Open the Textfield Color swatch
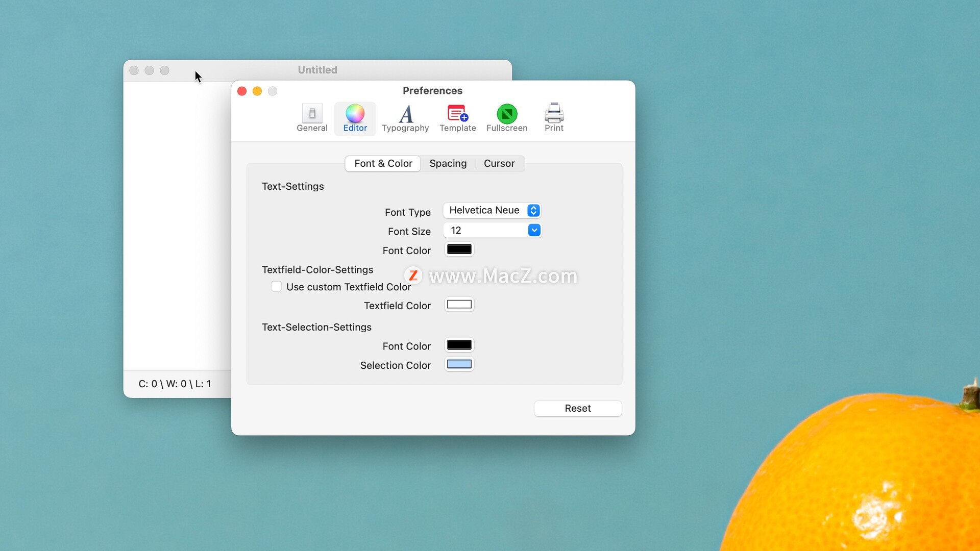The image size is (980, 551). click(x=459, y=305)
